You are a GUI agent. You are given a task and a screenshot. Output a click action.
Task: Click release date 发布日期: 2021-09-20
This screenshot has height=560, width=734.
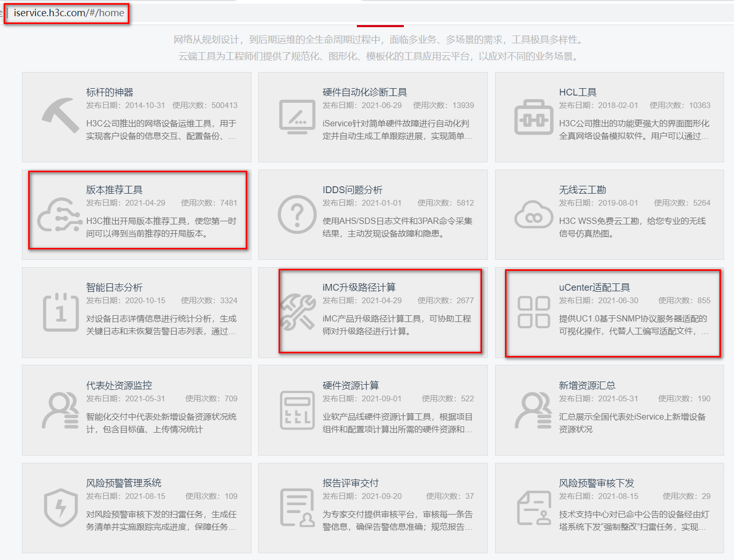(x=362, y=496)
